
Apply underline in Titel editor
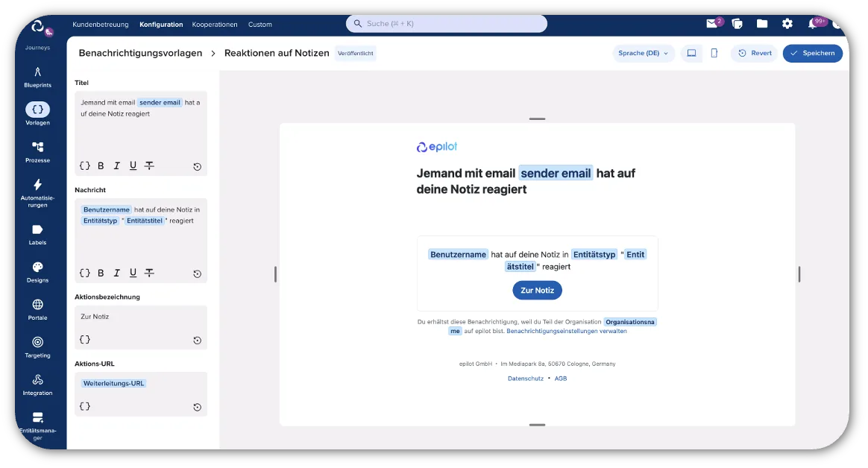pyautogui.click(x=133, y=165)
